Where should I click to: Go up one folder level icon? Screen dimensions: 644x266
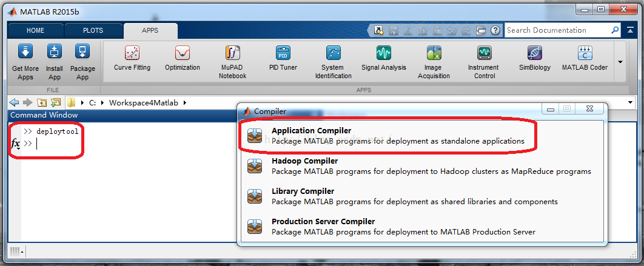(x=41, y=102)
